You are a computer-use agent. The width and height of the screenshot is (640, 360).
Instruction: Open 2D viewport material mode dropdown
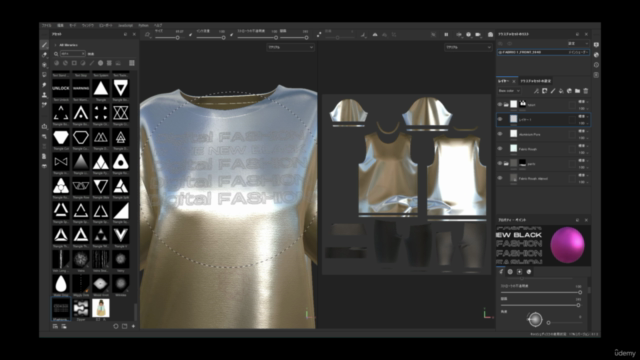click(468, 47)
